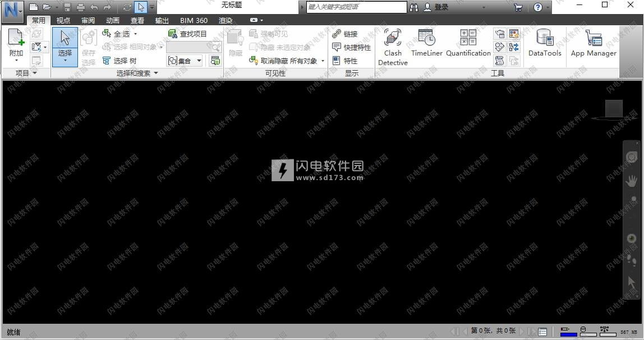Click the Help question mark icon
Screen dimensions: 644x340
pyautogui.click(x=537, y=7)
